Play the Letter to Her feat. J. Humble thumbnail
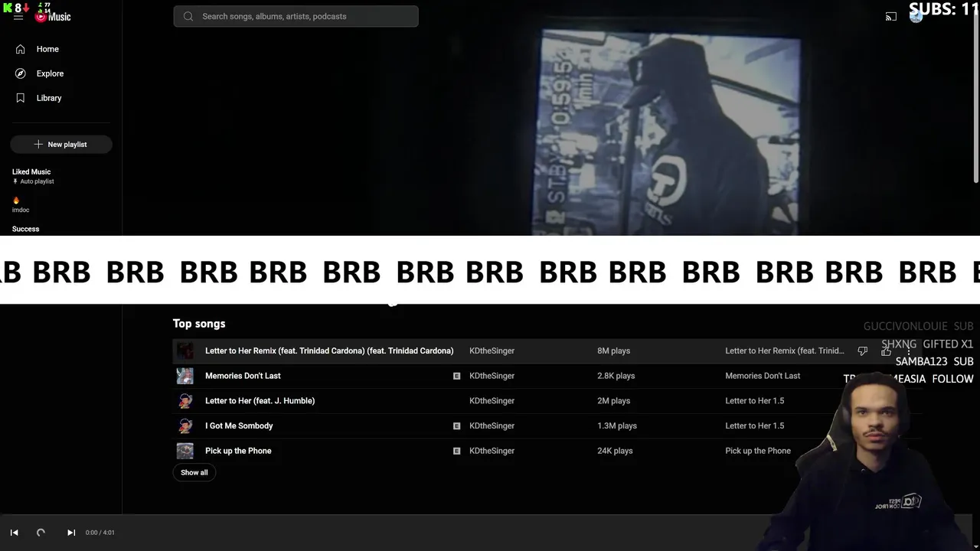Screen dimensions: 980x551 coord(185,401)
